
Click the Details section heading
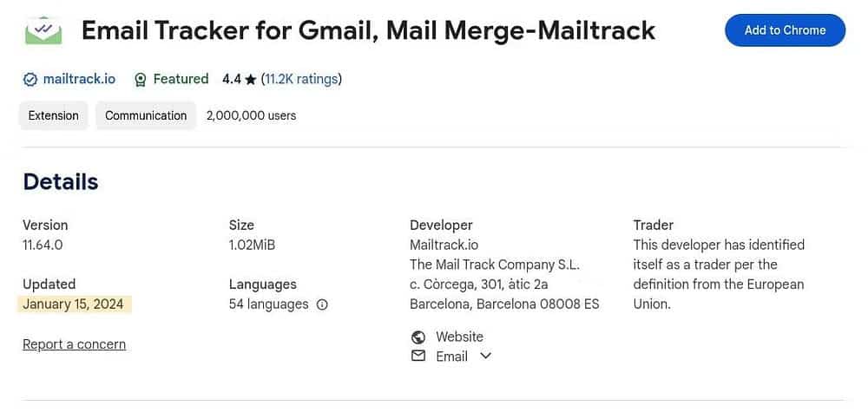click(x=61, y=181)
